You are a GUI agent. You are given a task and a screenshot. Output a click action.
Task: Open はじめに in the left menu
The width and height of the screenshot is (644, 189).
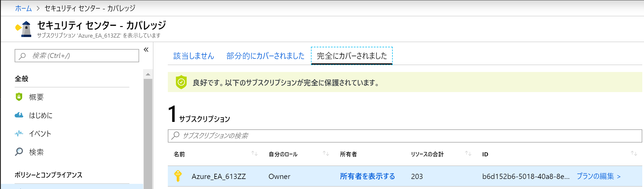pos(41,115)
